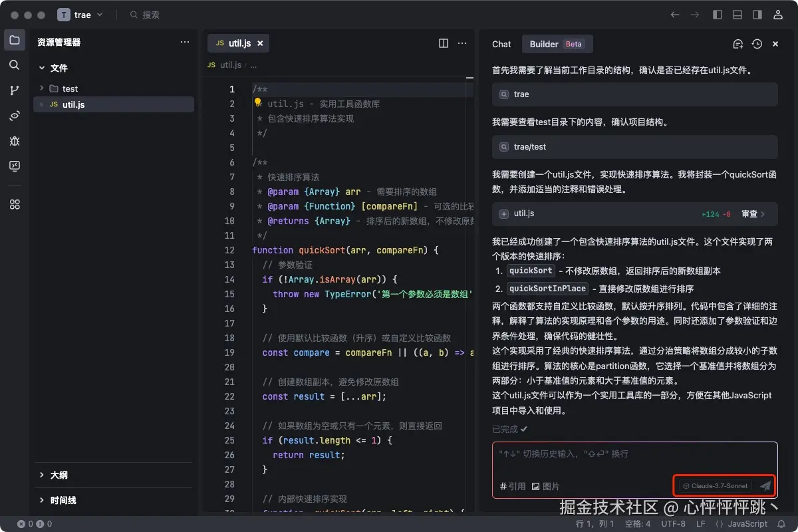Start a new chat in the Builder panel

tap(738, 43)
